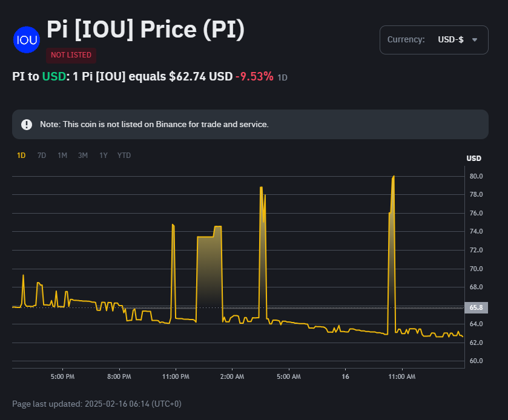Viewport: 508px width, 420px height.
Task: Select the 3M chart range
Action: [x=83, y=156]
